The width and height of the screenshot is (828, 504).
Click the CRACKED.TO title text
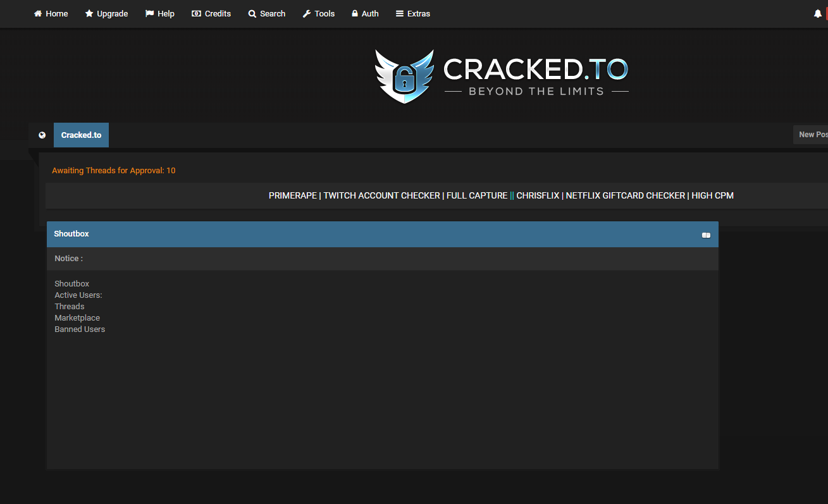tap(536, 69)
